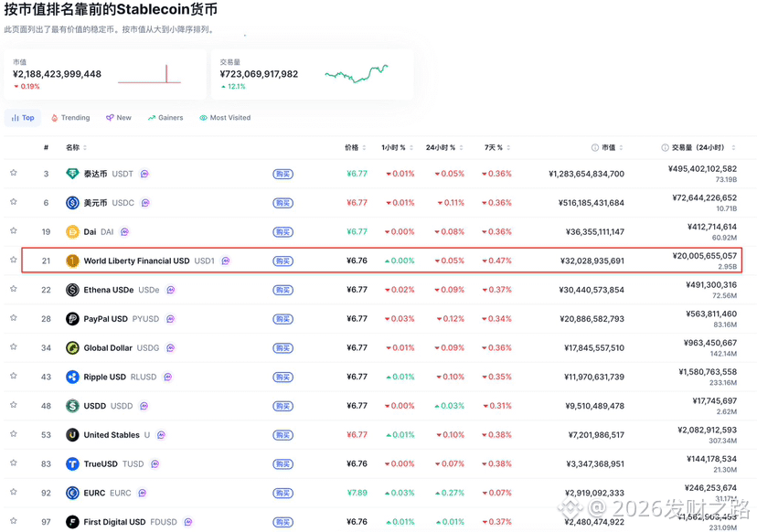The height and width of the screenshot is (532, 757).
Task: Open the 市值 market cap summary card
Action: 105,74
